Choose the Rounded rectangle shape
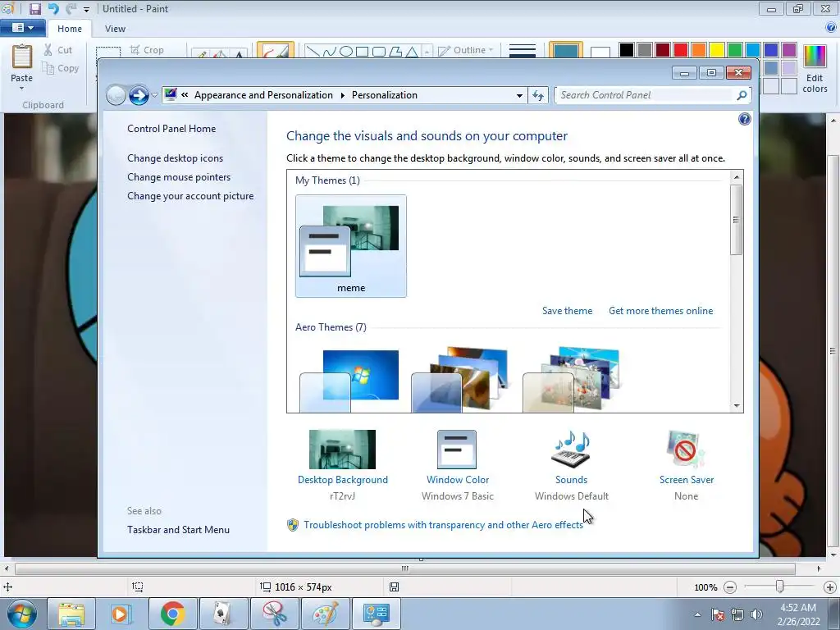 pos(379,52)
